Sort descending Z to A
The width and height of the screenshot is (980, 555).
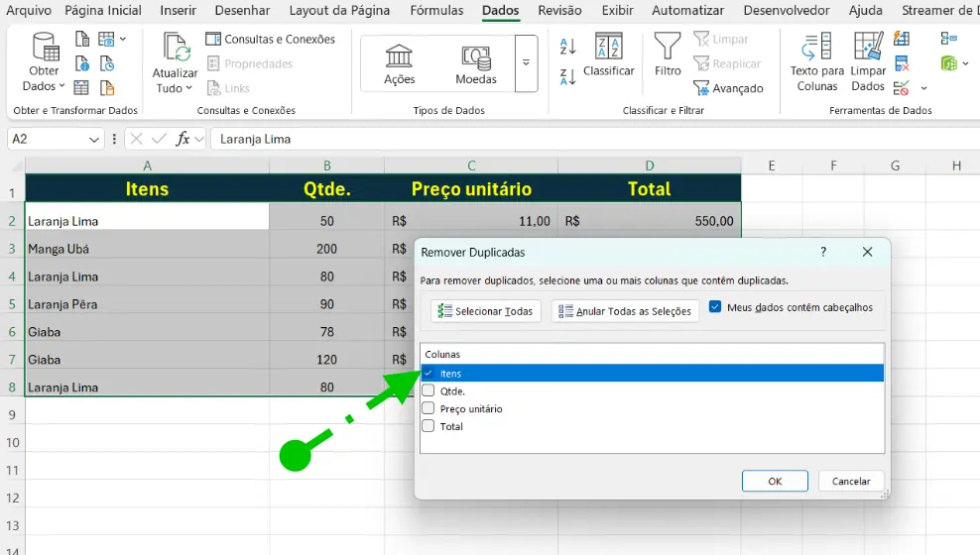(567, 76)
